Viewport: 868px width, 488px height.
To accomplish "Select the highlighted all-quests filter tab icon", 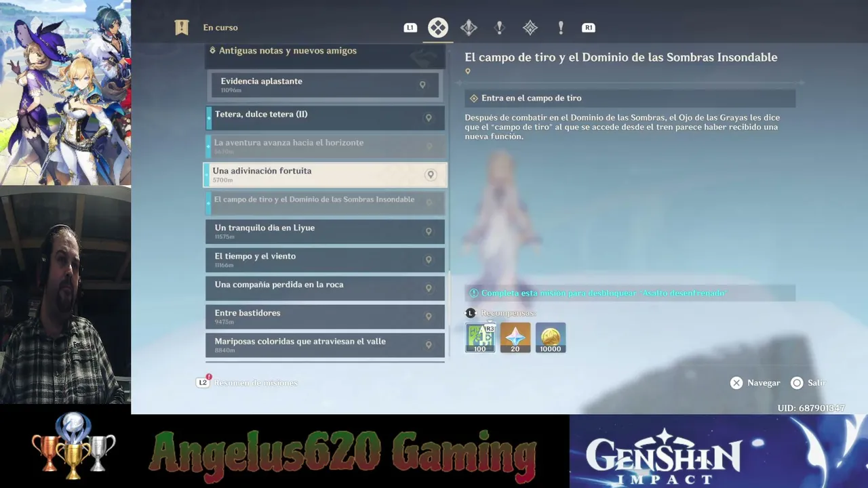I will coord(438,28).
